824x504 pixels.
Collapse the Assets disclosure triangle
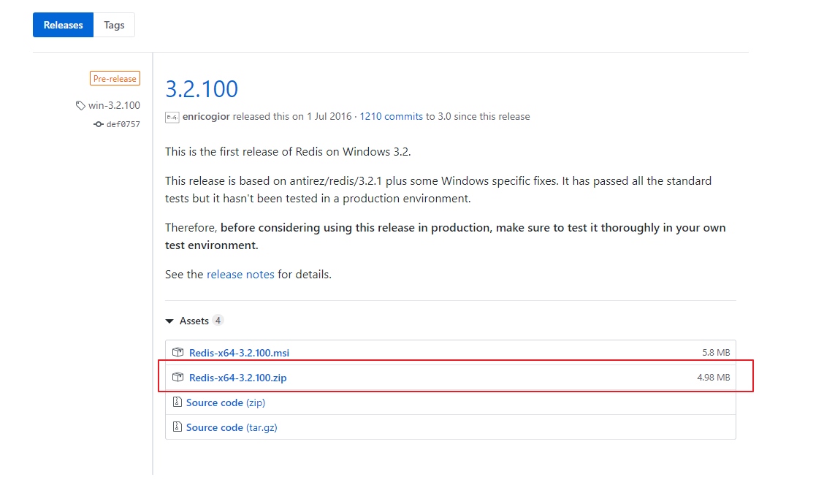pos(169,321)
